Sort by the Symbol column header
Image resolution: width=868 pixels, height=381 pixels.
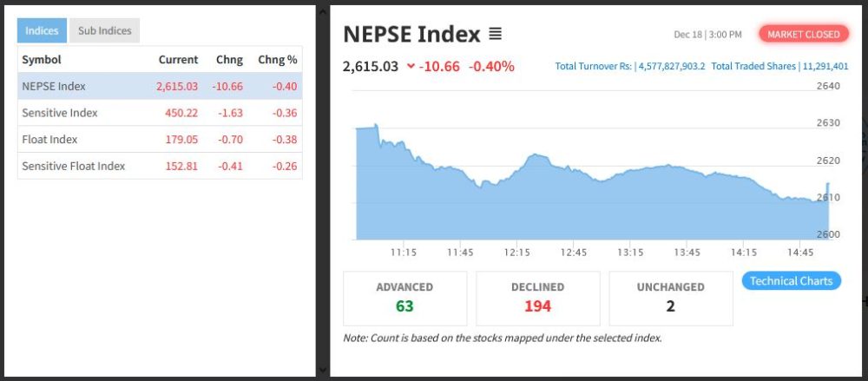click(41, 60)
